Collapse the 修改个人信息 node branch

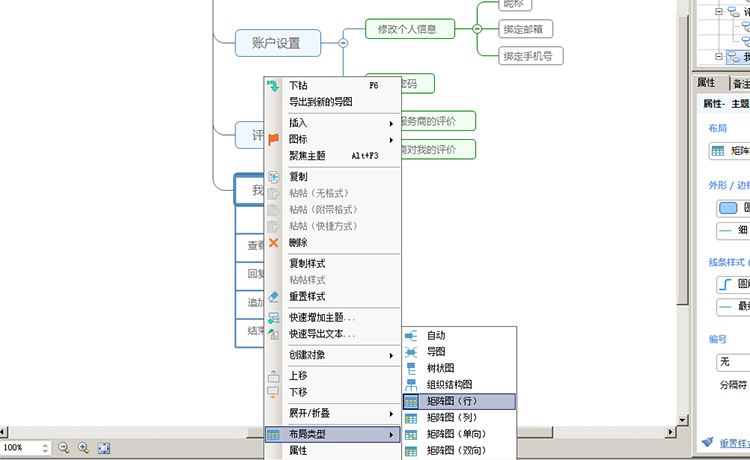pos(477,29)
